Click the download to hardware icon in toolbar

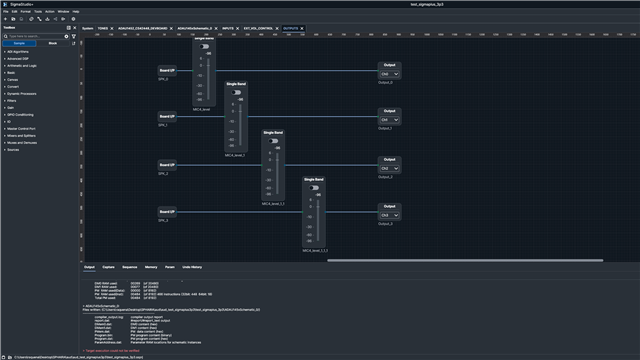tap(47, 19)
